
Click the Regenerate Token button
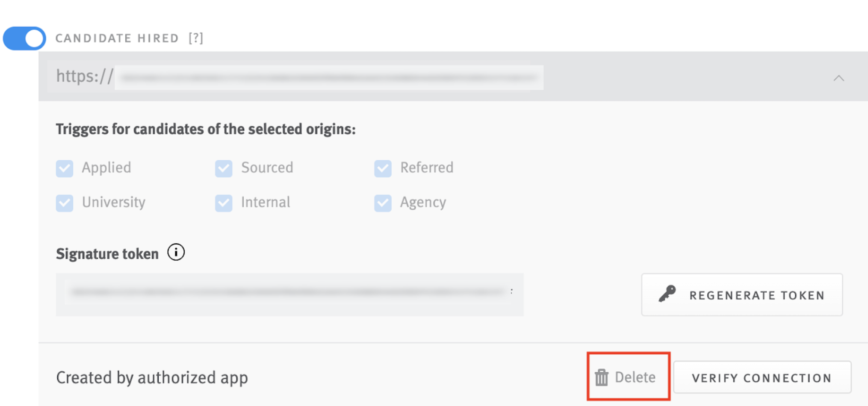pyautogui.click(x=742, y=295)
